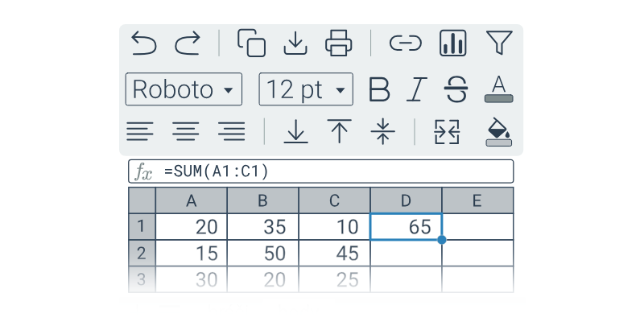Select column A header
Image resolution: width=644 pixels, height=322 pixels.
(x=192, y=201)
